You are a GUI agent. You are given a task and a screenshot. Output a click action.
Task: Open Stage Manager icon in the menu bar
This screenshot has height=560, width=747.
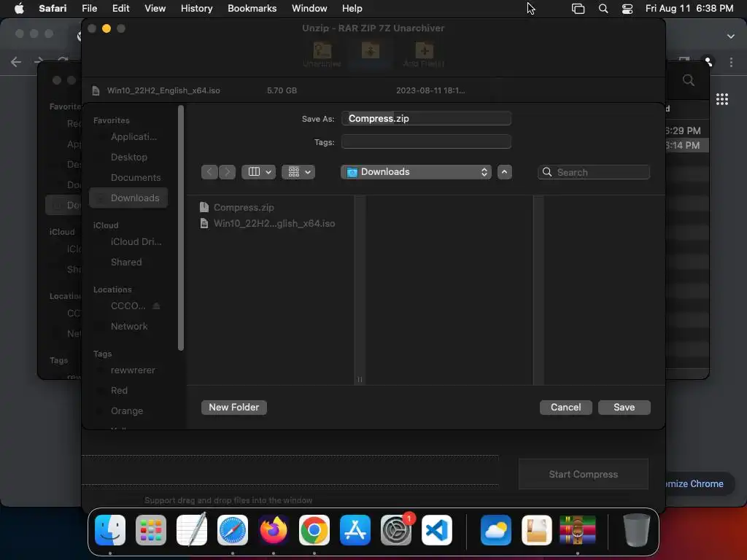(x=578, y=9)
